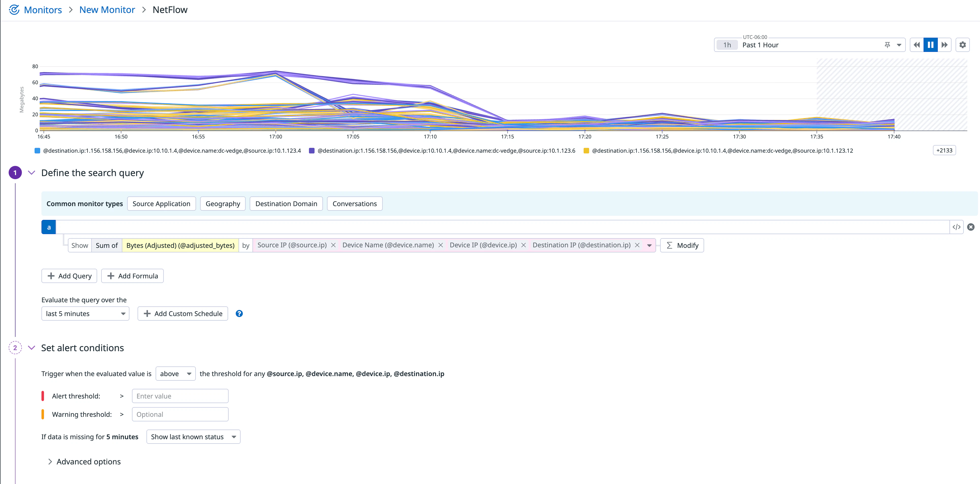Screen dimensions: 980x484
Task: Switch to the Conversations monitor type
Action: [354, 203]
